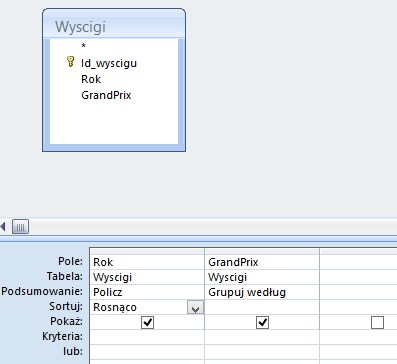
Task: Click the horizontal scrollbar thumb
Action: tap(20, 227)
